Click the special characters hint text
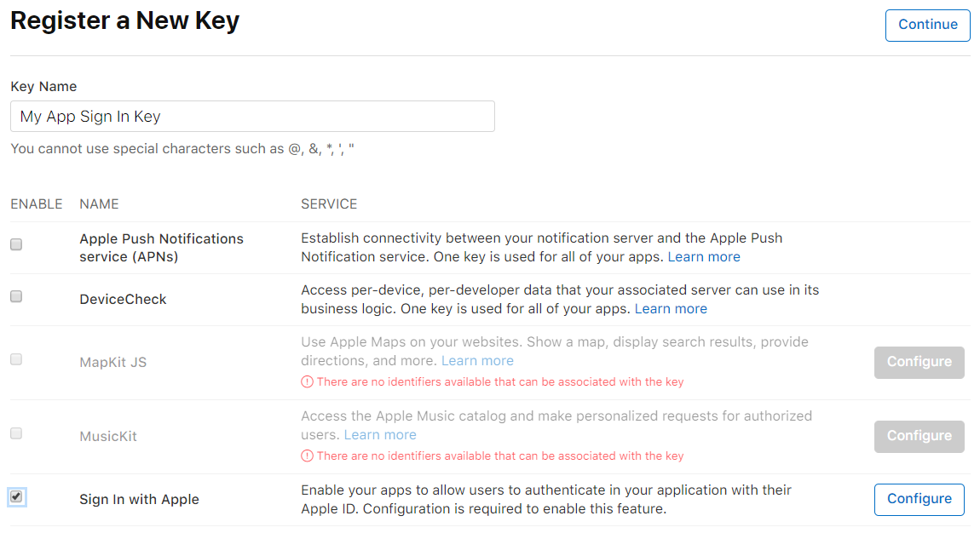 (x=182, y=148)
